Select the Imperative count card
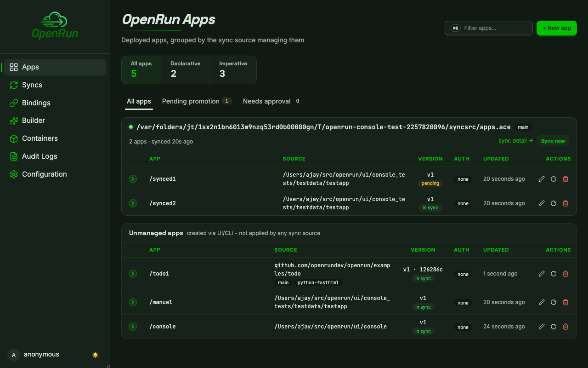Image resolution: width=588 pixels, height=368 pixels. coord(233,70)
